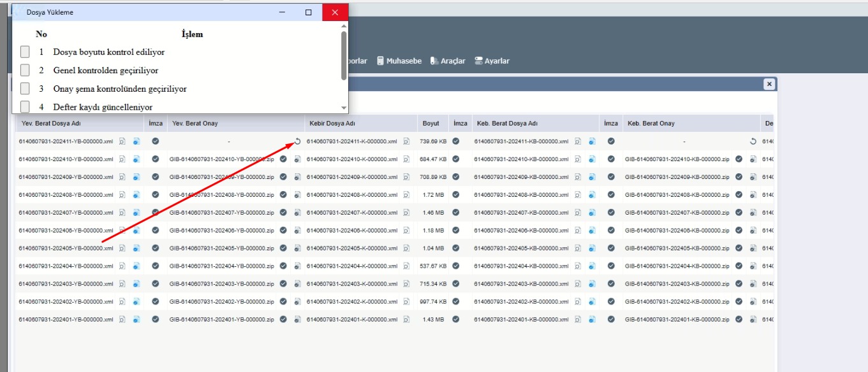Select GIB-6140607931-202405-KB-000000.zip cell

(x=678, y=248)
